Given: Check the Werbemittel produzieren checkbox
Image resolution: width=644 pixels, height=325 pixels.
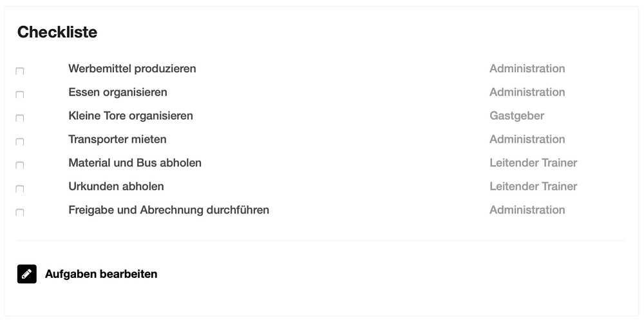Looking at the screenshot, I should coord(20,71).
